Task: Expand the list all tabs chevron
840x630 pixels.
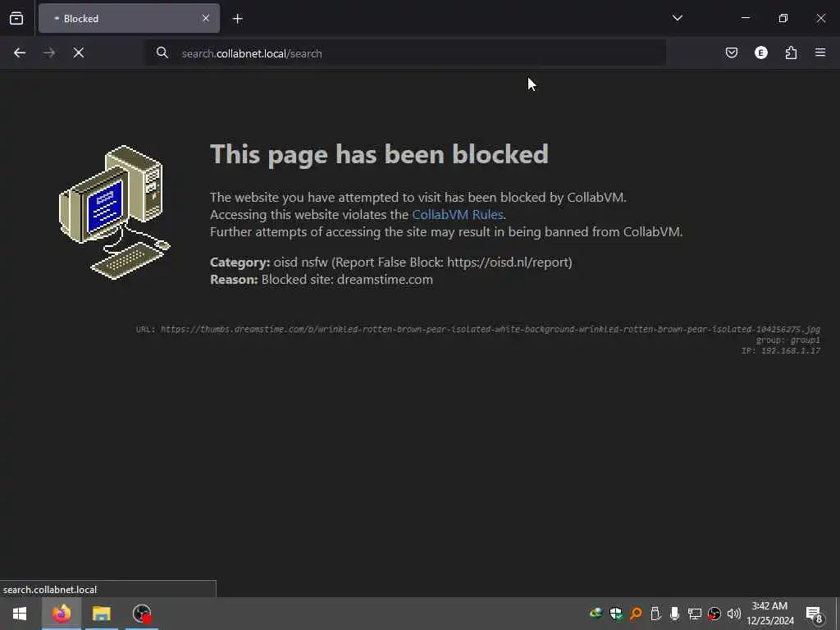Action: tap(677, 18)
